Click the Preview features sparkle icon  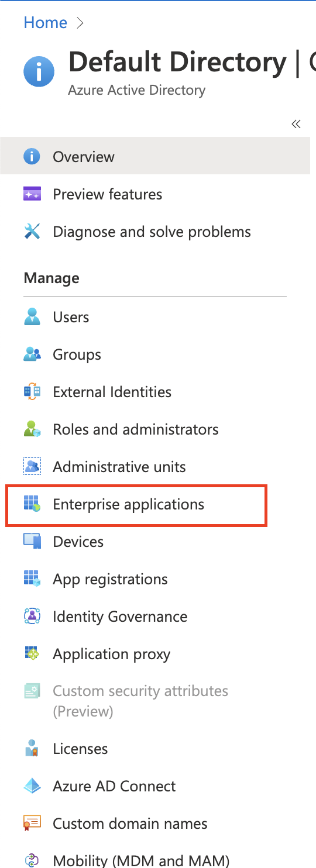coord(32,194)
